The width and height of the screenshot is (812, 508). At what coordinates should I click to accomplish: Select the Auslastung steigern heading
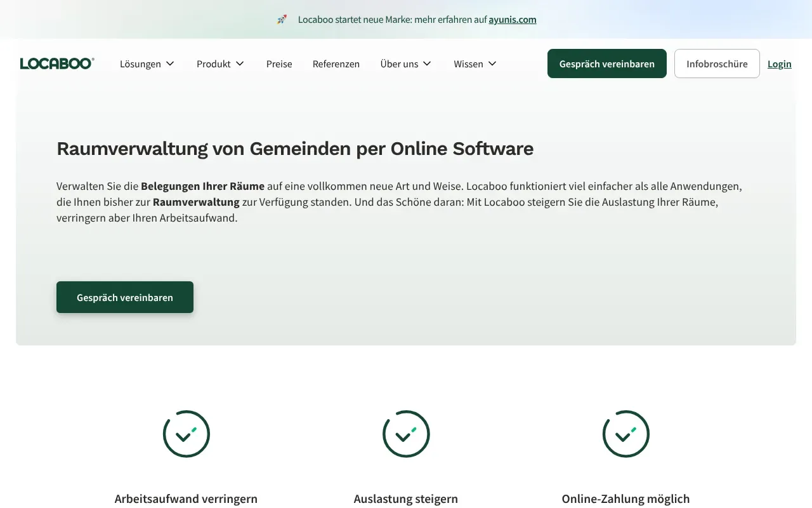(406, 498)
